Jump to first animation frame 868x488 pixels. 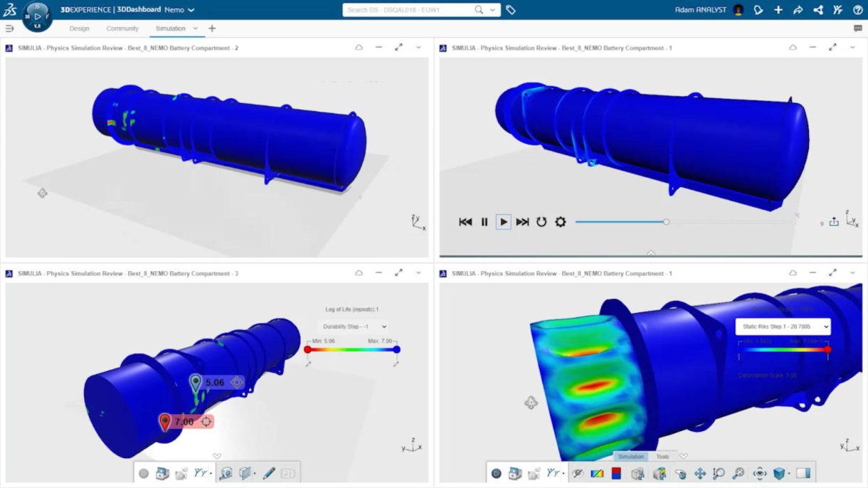(465, 222)
